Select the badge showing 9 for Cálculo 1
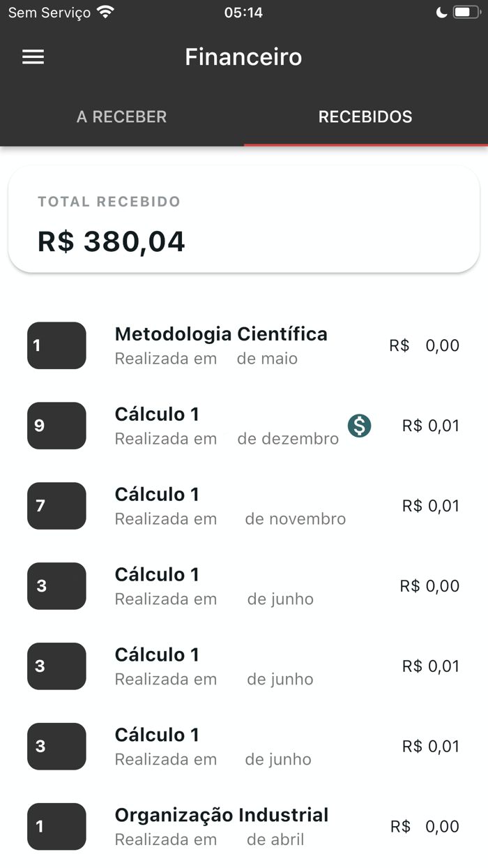488x868 pixels. pos(56,426)
